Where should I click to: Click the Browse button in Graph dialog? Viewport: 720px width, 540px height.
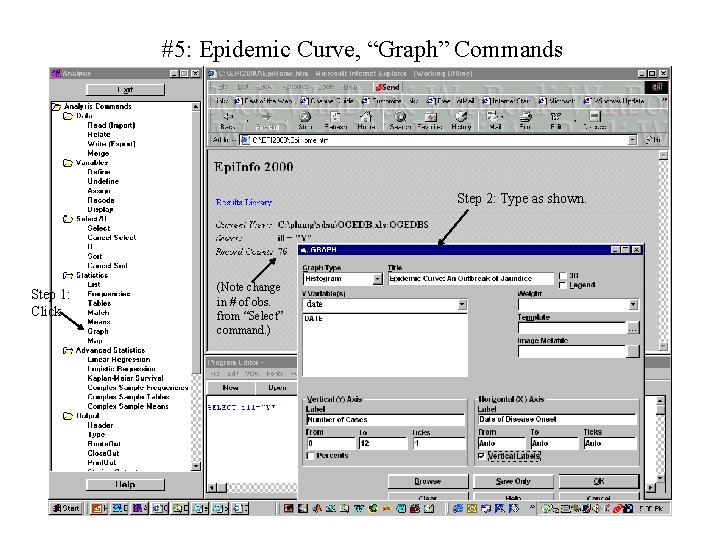coord(428,481)
